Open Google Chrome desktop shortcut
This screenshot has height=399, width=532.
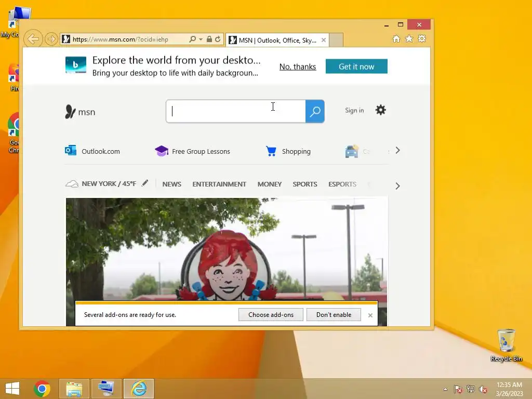[14, 133]
